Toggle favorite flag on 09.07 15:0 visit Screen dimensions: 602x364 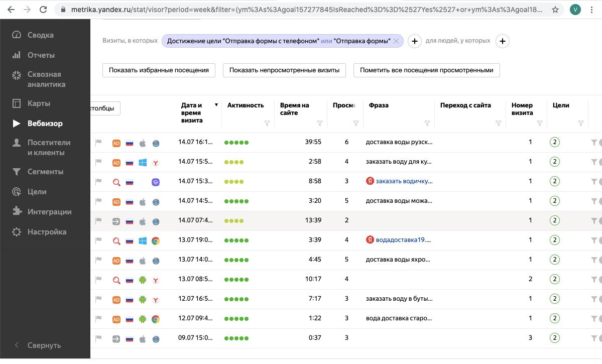tap(98, 338)
